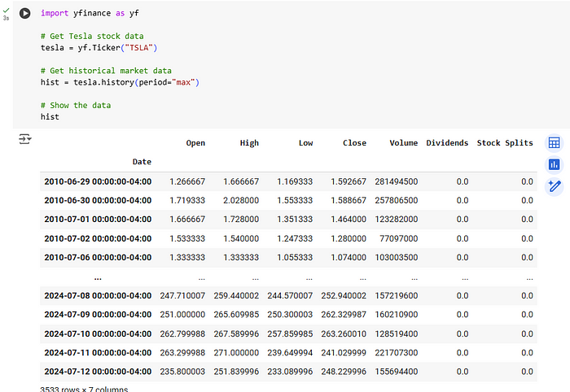This screenshot has height=392, width=570.
Task: Click the '# Get Tesla stock data' comment
Action: pos(92,37)
